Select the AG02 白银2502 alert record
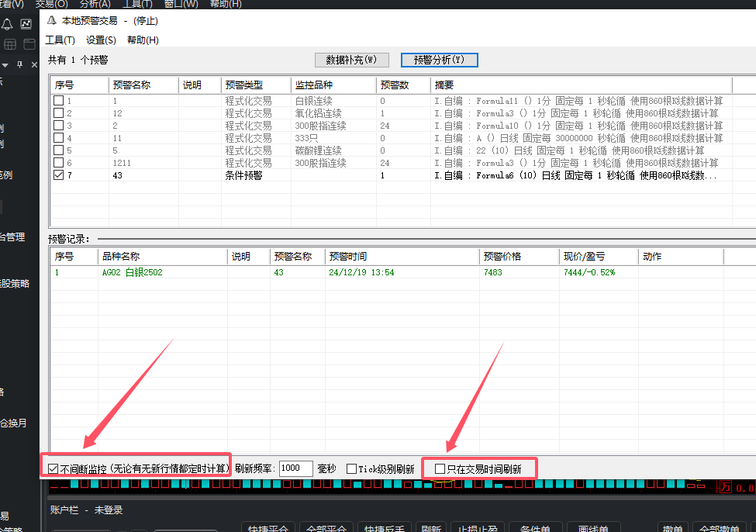Viewport: 756px width, 532px height. pyautogui.click(x=132, y=272)
